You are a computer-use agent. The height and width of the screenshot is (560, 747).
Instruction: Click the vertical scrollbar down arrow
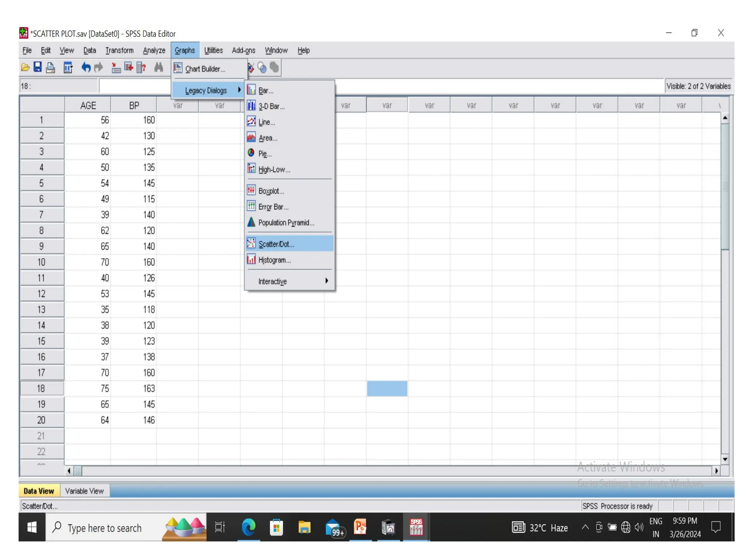pos(725,459)
